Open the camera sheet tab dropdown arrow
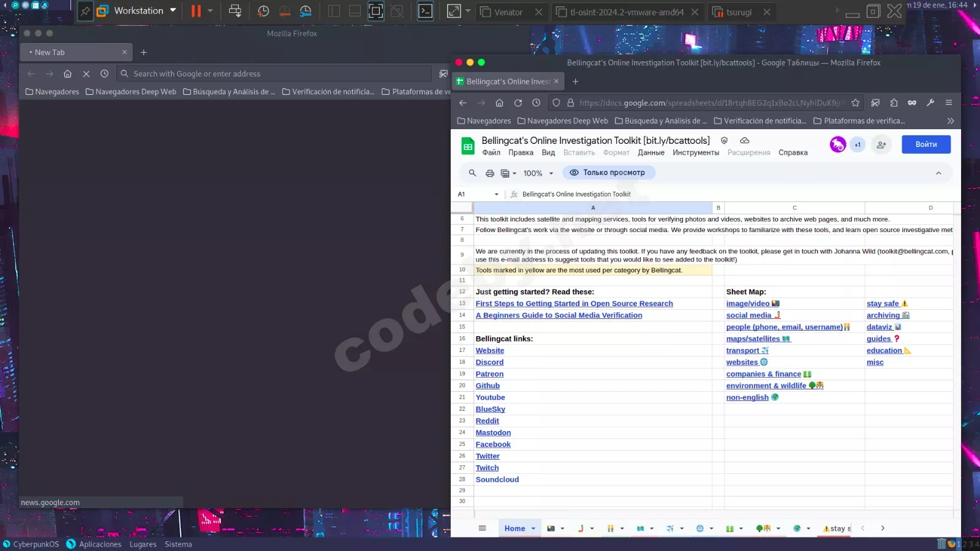 pos(562,528)
